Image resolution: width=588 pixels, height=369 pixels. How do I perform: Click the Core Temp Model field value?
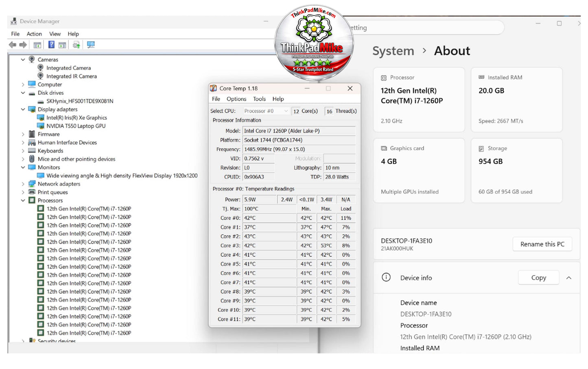click(299, 131)
